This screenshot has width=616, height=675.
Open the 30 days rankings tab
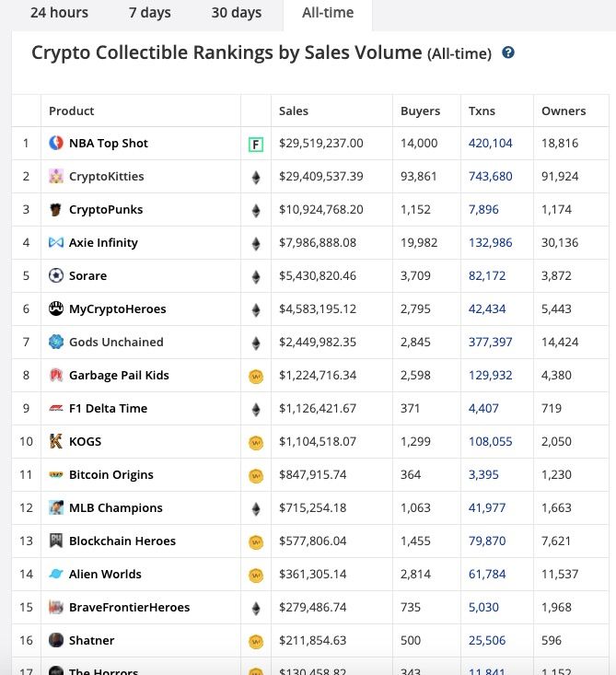pyautogui.click(x=237, y=13)
